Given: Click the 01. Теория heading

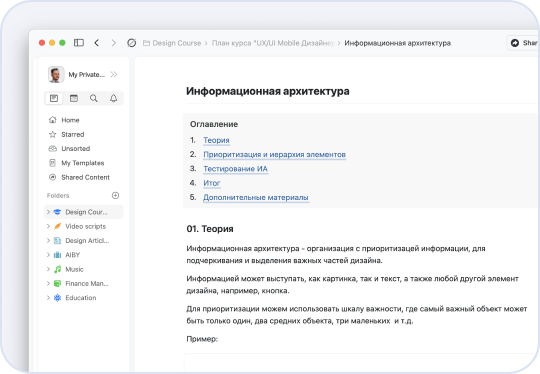Looking at the screenshot, I should click(x=210, y=229).
